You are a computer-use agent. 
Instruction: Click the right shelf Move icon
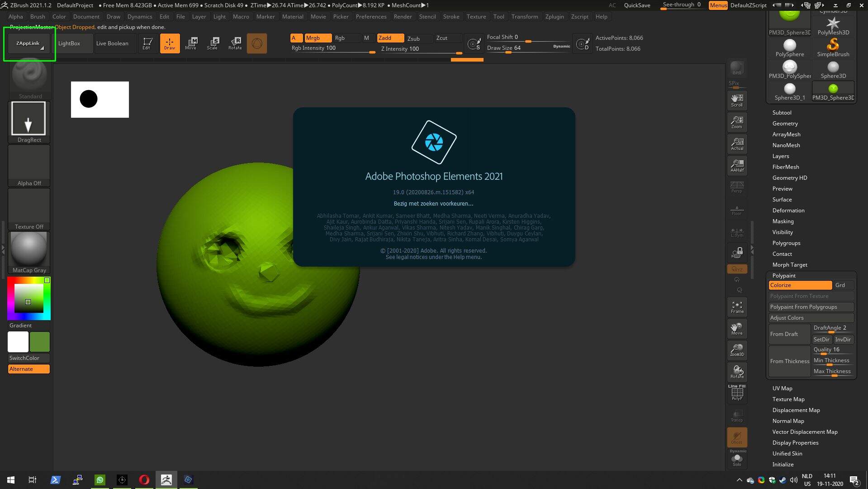[x=737, y=329]
